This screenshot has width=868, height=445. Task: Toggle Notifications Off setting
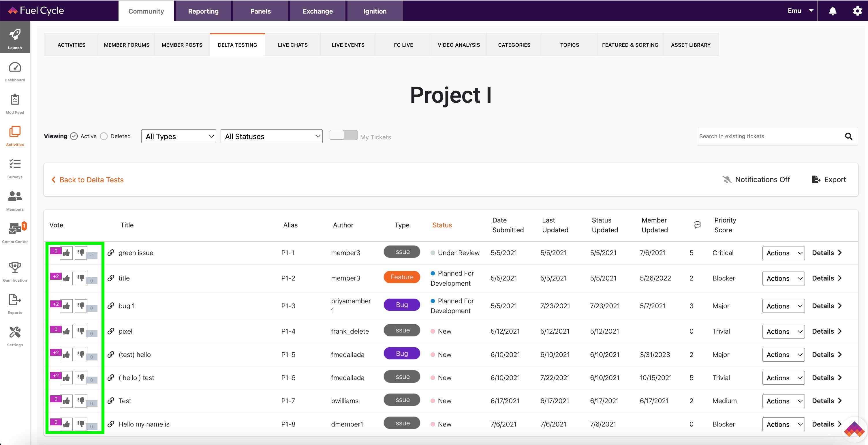tap(756, 179)
